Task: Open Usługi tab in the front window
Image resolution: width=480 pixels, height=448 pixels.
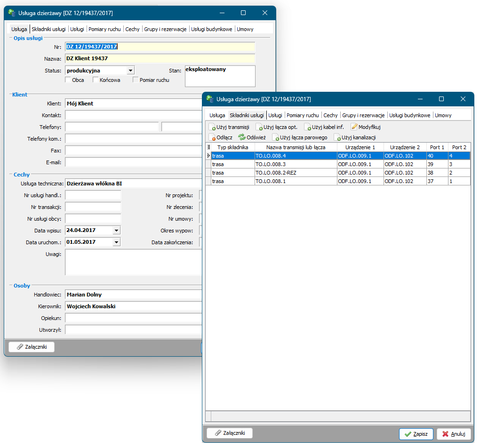Action: click(x=275, y=115)
